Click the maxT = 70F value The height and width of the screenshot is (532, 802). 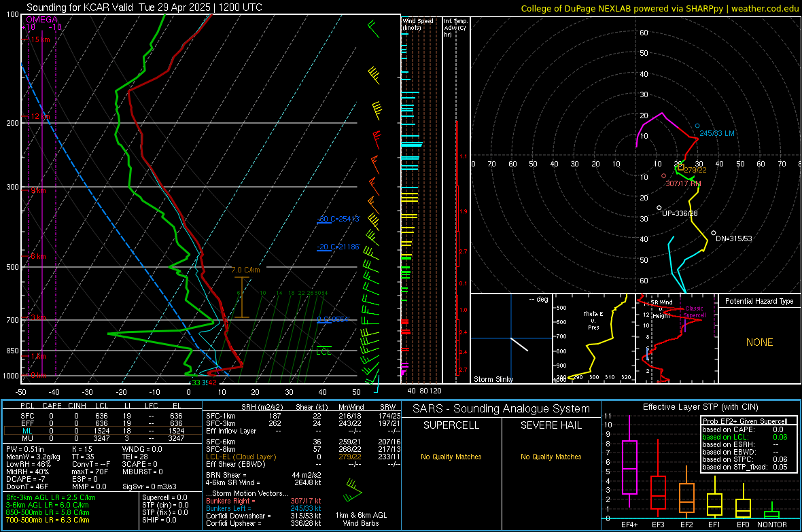click(90, 472)
